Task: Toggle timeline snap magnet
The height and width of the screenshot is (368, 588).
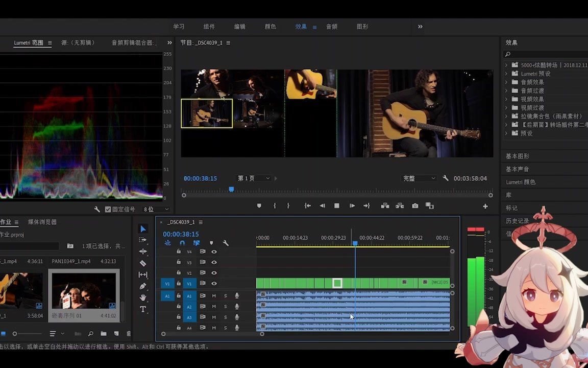Action: [182, 243]
